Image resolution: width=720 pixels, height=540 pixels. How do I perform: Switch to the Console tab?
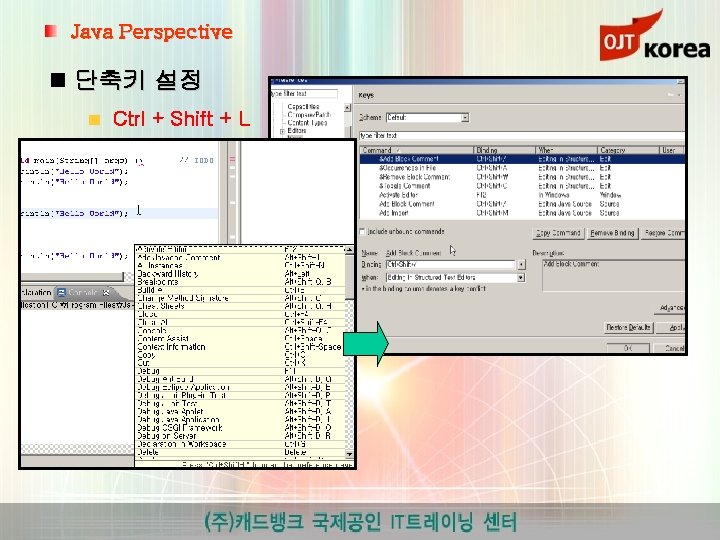coord(83,292)
